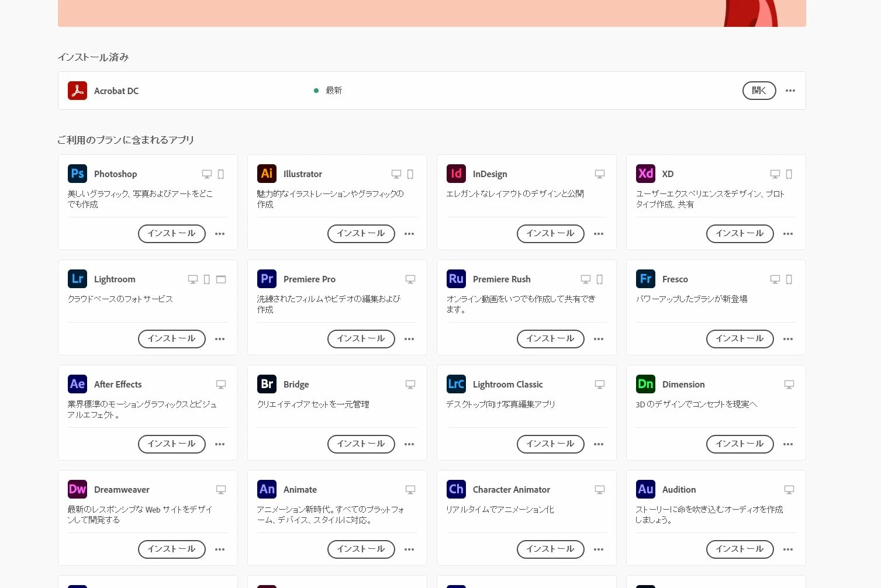This screenshot has width=881, height=588.
Task: Install Animate
Action: 361,549
